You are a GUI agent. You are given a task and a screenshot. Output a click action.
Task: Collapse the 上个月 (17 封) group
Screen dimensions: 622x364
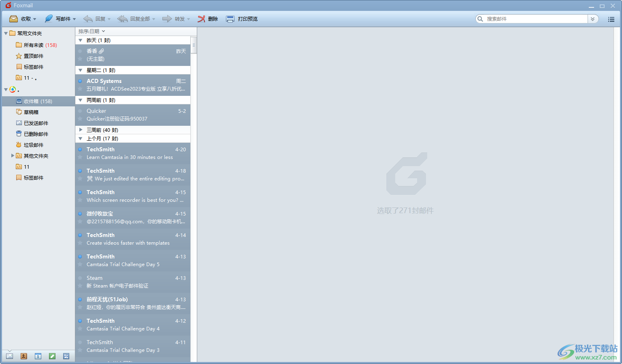[81, 139]
